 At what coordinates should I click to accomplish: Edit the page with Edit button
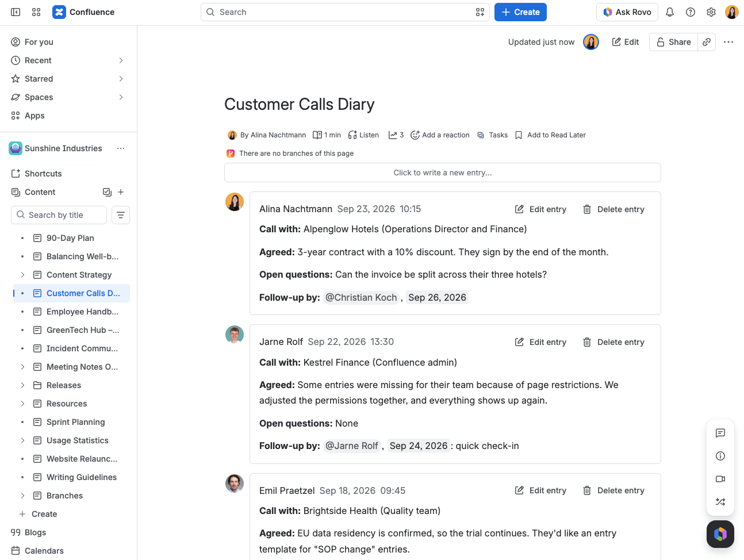626,42
